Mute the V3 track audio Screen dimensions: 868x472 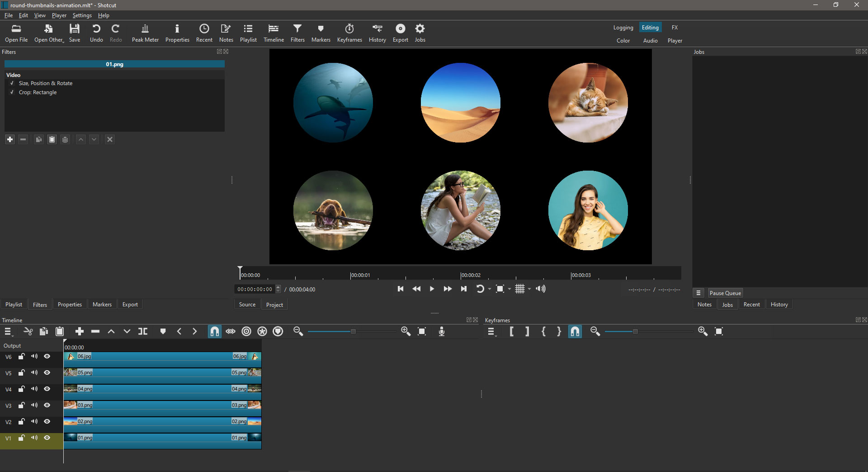[x=34, y=405]
